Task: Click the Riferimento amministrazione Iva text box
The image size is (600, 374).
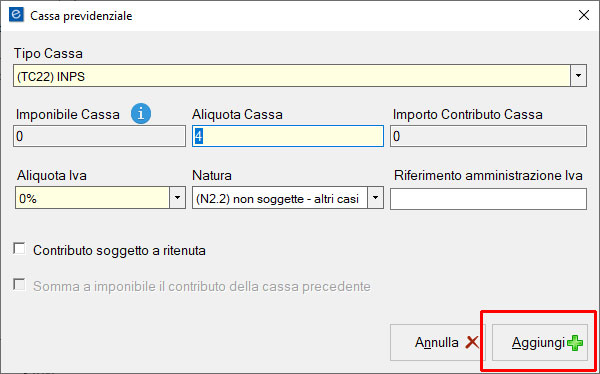Action: click(x=488, y=199)
